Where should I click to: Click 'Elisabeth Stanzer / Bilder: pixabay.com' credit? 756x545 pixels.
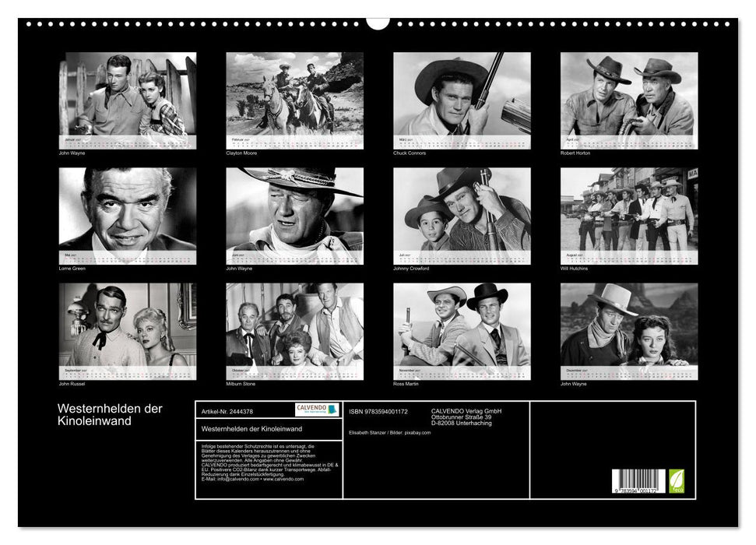click(389, 433)
